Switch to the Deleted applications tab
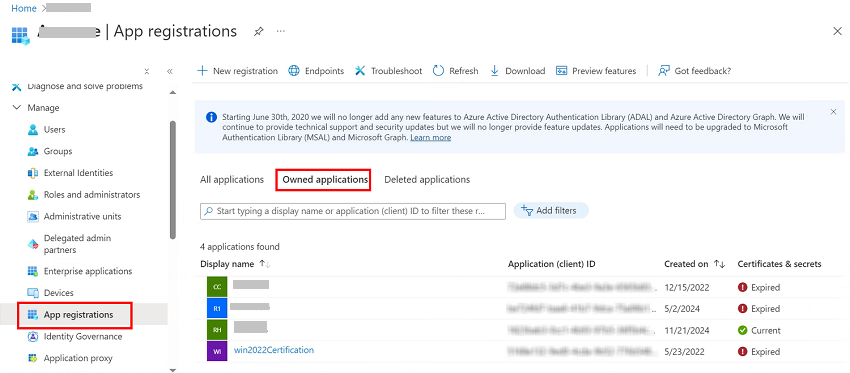The width and height of the screenshot is (850, 373). click(x=427, y=179)
